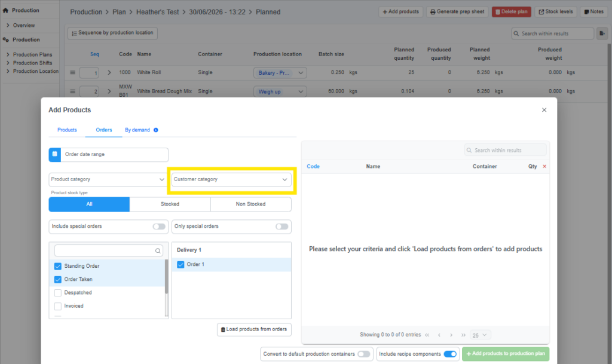Click Add products to production plan button
Viewport: 612px width, 364px height.
coord(506,354)
